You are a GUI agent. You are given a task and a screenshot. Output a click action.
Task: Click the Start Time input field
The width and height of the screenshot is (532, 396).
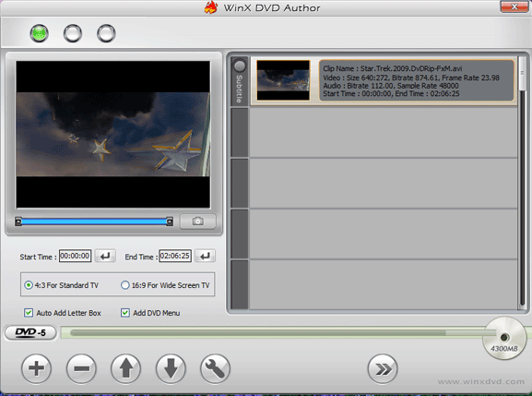tap(75, 256)
